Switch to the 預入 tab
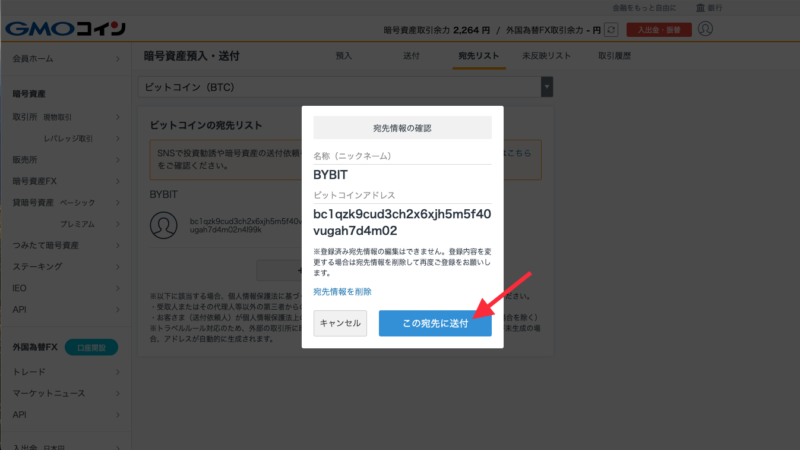The image size is (800, 450). (x=344, y=56)
